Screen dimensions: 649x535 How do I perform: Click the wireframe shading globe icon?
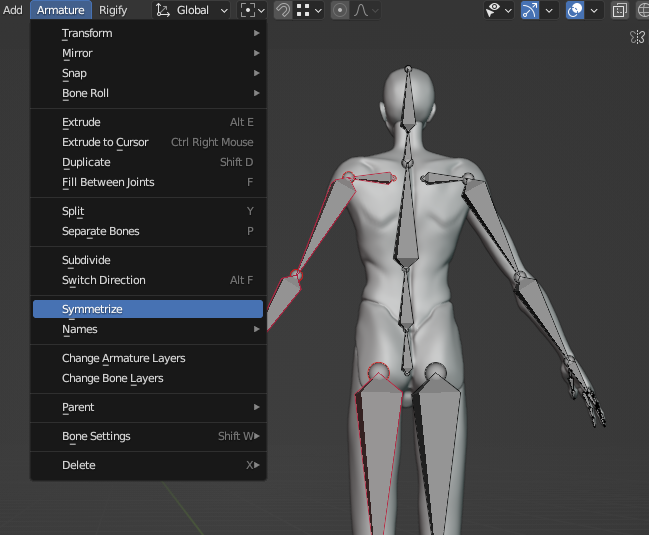642,10
